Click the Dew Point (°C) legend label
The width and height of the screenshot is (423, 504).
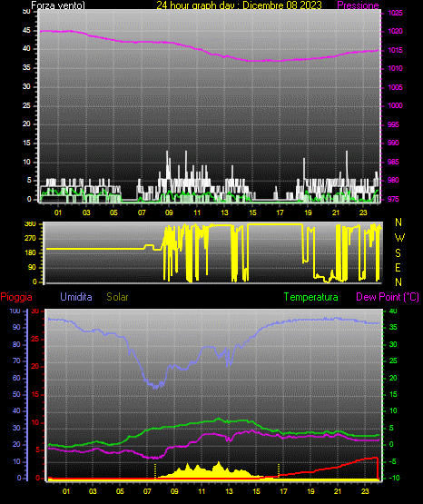coord(388,297)
